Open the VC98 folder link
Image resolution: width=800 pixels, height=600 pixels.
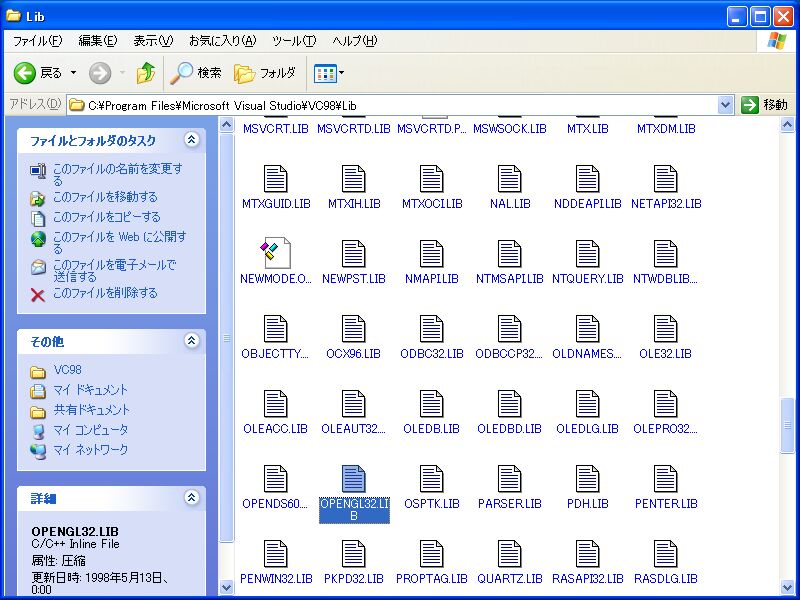67,370
